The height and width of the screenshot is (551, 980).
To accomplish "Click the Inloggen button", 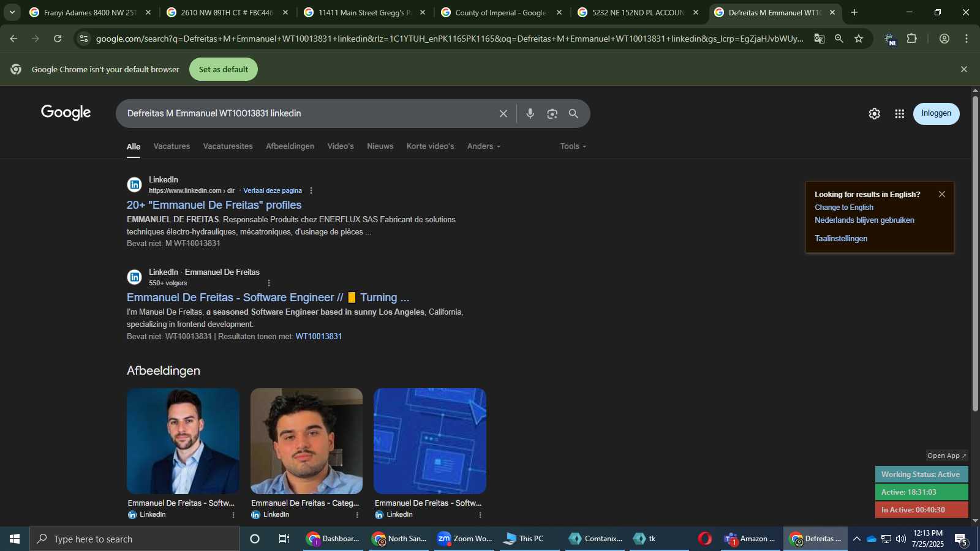I will point(937,113).
